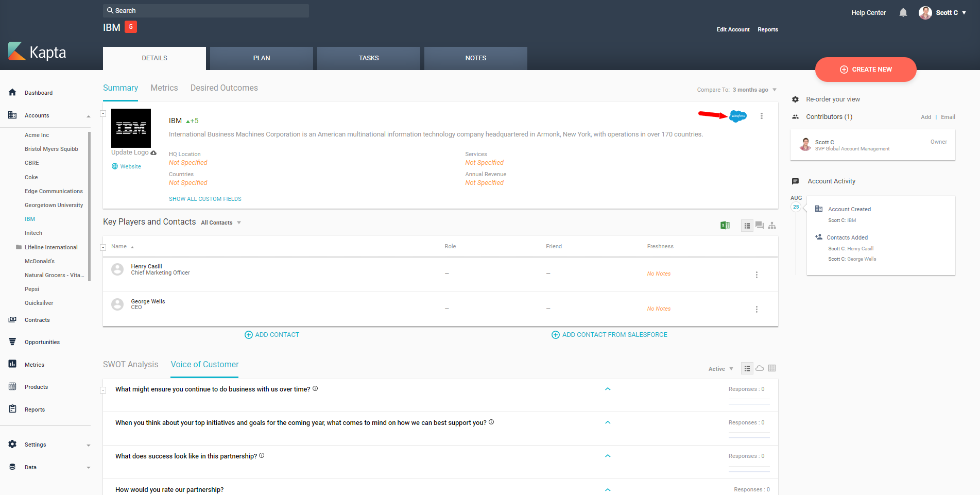Screen dimensions: 980x495
Task: Click the Re-order your view gear icon
Action: click(x=795, y=99)
